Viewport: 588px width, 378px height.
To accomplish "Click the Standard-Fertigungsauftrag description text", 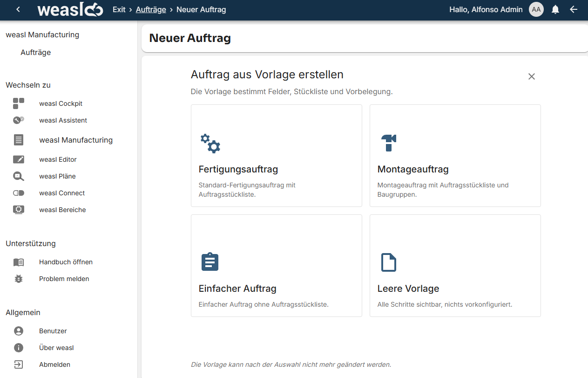I will click(247, 190).
